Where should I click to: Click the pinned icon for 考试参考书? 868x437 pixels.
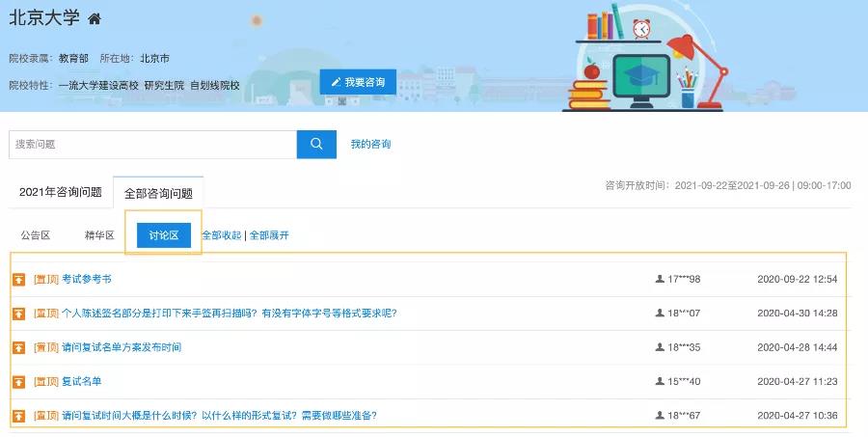(19, 279)
